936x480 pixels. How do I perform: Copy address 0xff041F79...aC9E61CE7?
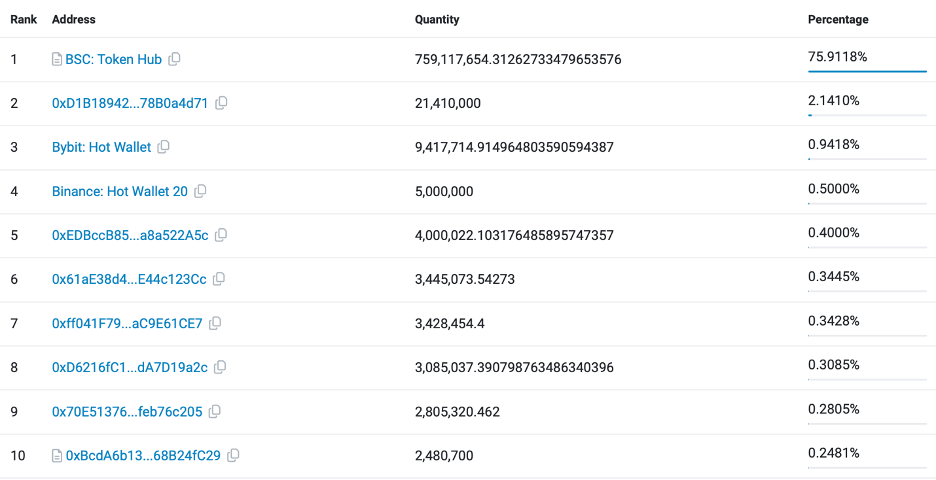tap(215, 323)
